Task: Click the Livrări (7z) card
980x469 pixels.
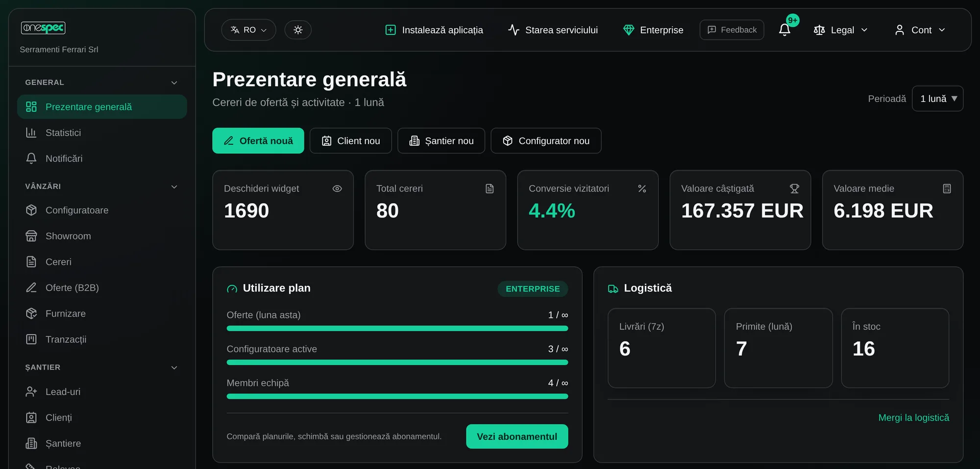Action: [661, 348]
